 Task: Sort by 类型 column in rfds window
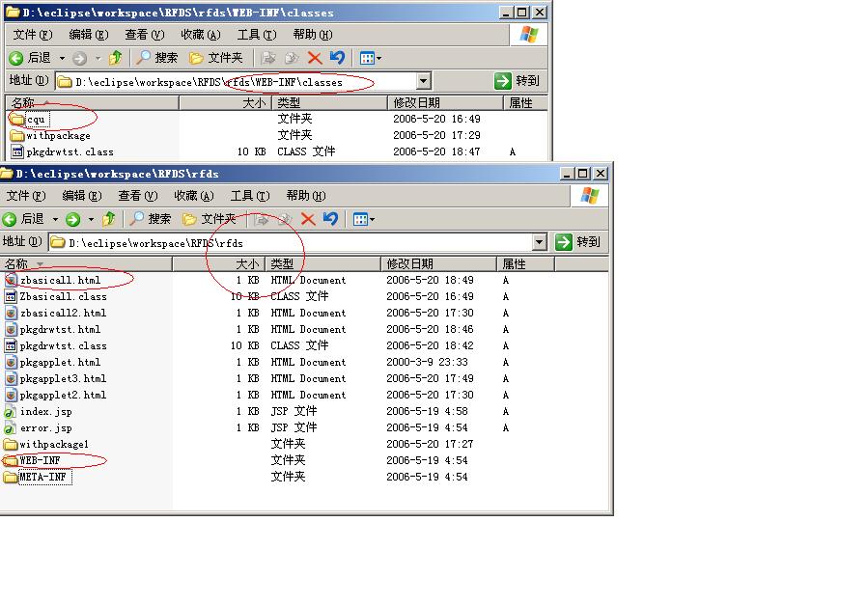(322, 263)
